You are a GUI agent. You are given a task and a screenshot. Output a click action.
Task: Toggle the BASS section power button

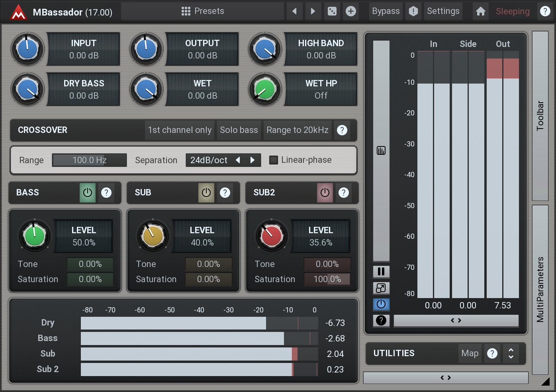(88, 193)
